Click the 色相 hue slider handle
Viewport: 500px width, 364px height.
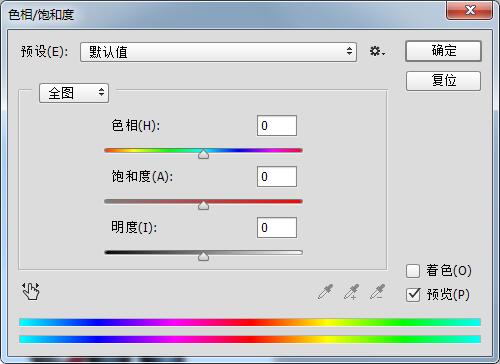click(x=203, y=154)
